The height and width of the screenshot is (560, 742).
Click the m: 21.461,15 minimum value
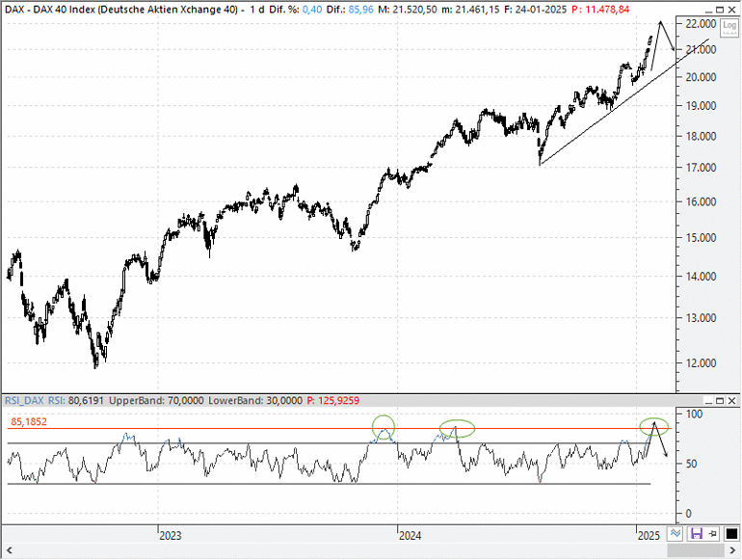point(471,10)
